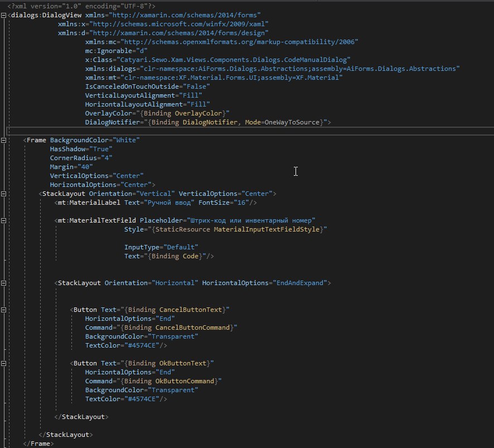This screenshot has height=448, width=494.
Task: Click the Orientation "Vertical" value
Action: (x=156, y=194)
